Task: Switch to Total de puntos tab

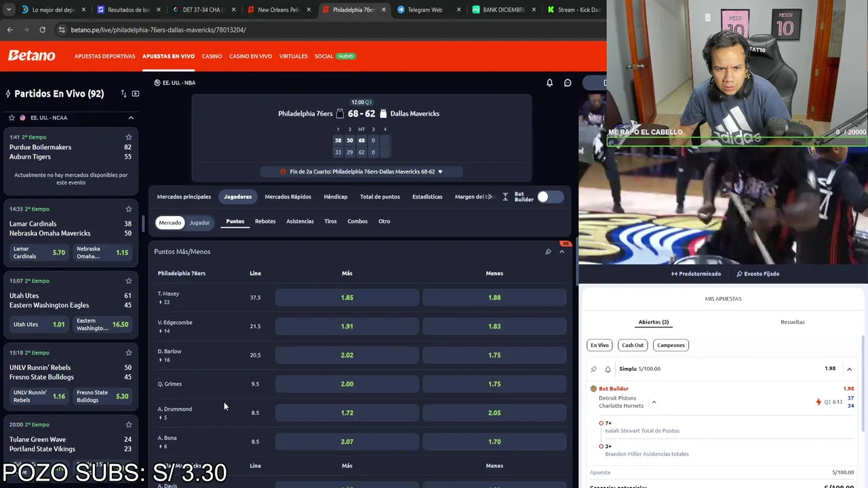Action: pyautogui.click(x=380, y=197)
